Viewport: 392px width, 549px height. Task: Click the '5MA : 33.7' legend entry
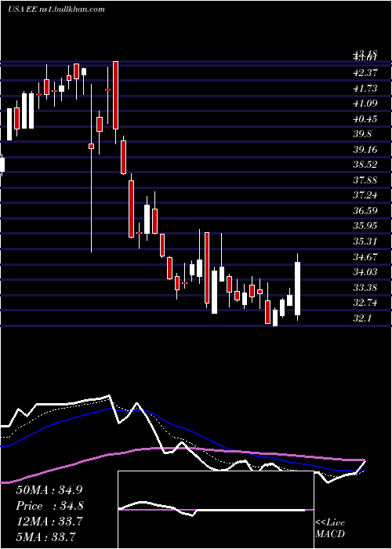pyautogui.click(x=45, y=536)
